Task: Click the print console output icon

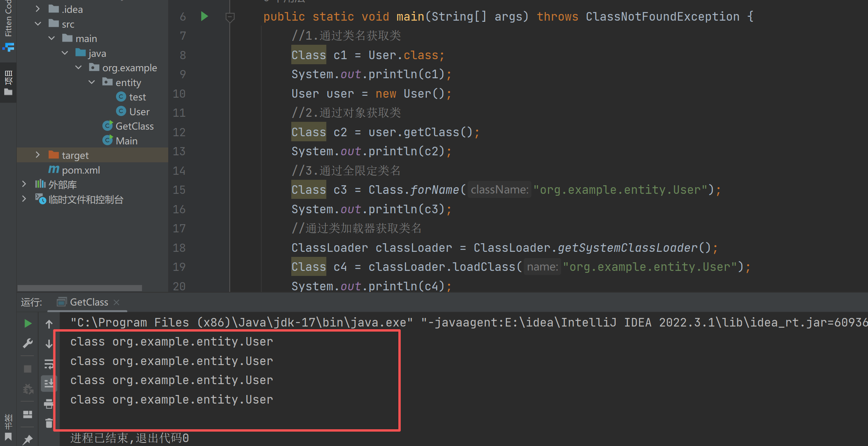Action: click(49, 404)
